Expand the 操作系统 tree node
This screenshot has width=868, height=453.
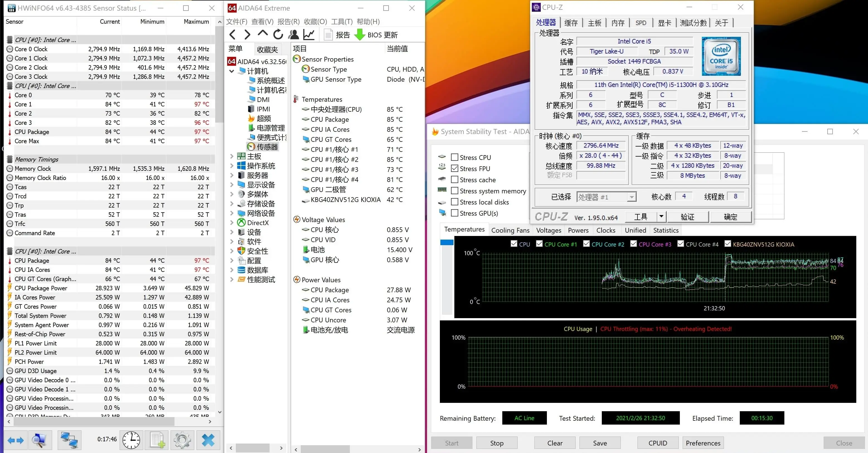pos(232,166)
